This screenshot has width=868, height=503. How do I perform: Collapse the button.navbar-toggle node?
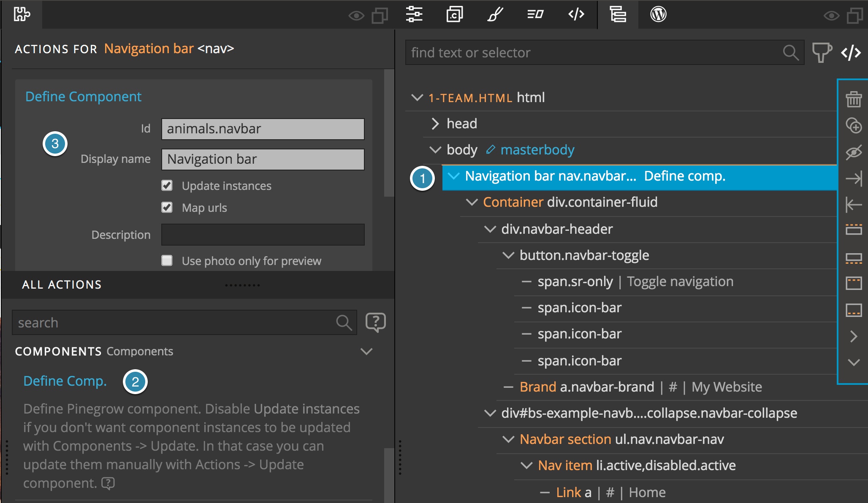pos(508,255)
